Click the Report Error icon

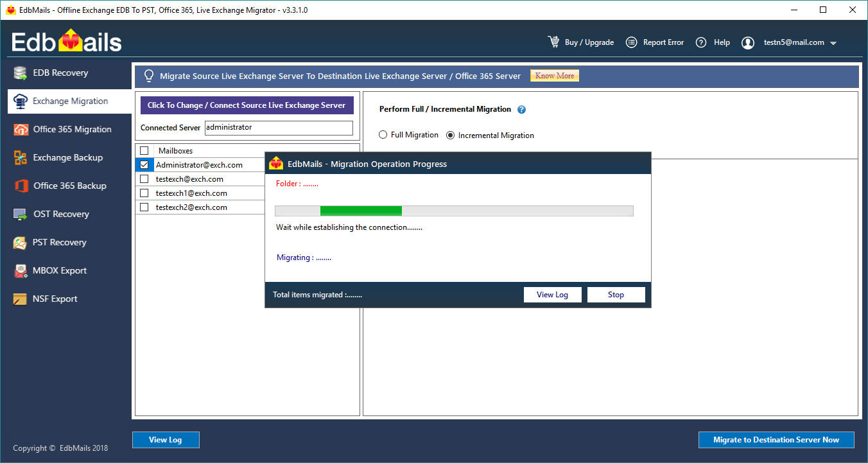tap(631, 42)
